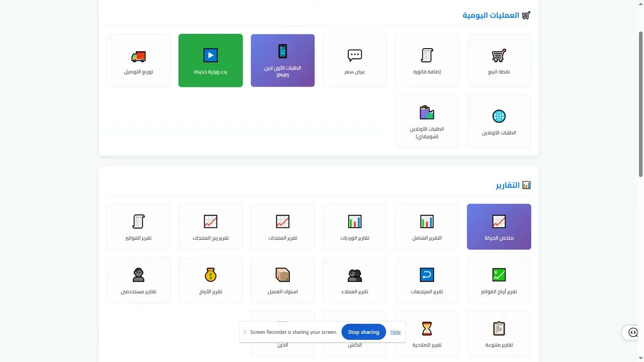644x362 pixels.
Task: Hide the screen sharing notification bar
Action: pyautogui.click(x=395, y=332)
